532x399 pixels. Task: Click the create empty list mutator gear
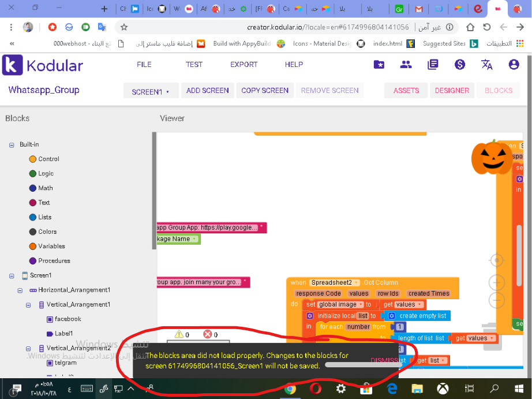pyautogui.click(x=392, y=316)
